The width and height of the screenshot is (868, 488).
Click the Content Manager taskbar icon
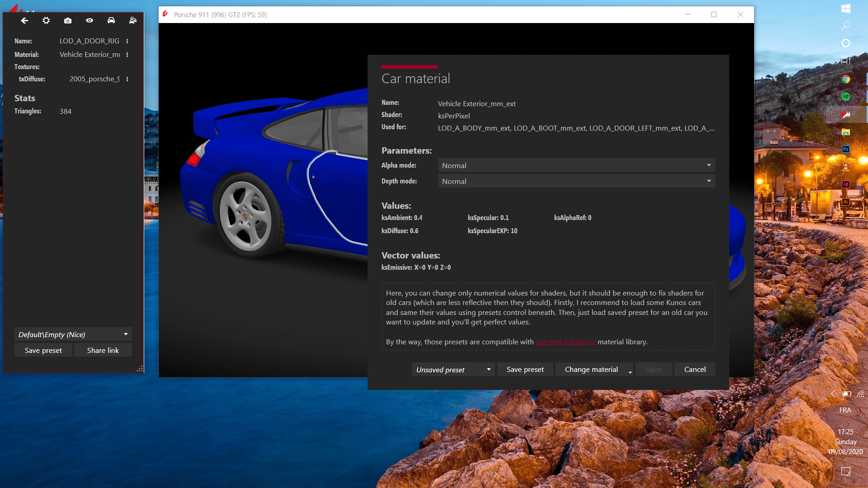846,114
